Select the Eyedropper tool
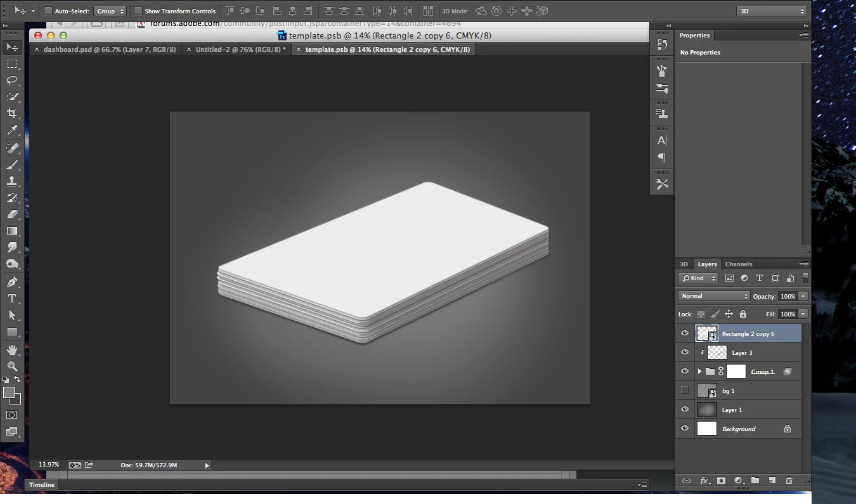The height and width of the screenshot is (504, 856). [12, 131]
